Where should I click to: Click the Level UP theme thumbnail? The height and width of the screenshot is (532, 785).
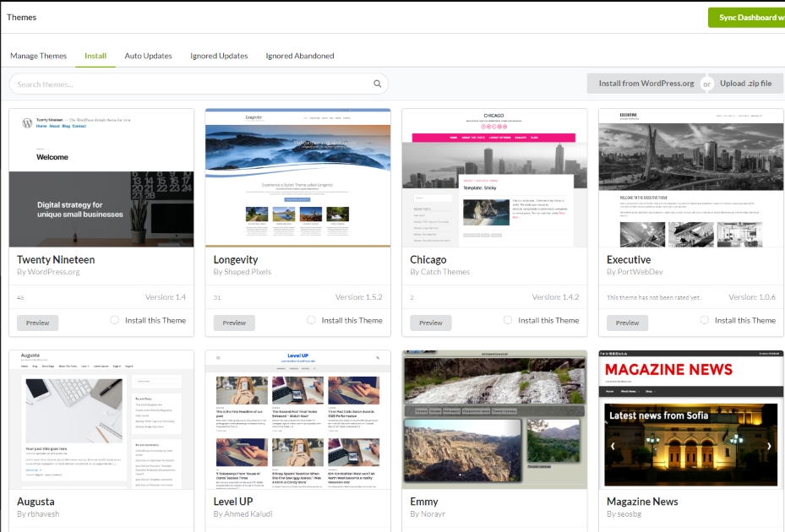click(297, 420)
